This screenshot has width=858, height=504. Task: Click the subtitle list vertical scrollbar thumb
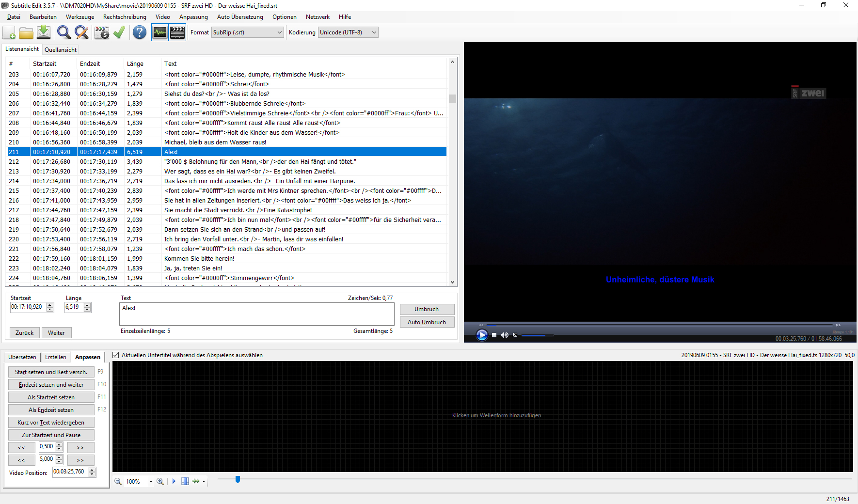(x=452, y=98)
